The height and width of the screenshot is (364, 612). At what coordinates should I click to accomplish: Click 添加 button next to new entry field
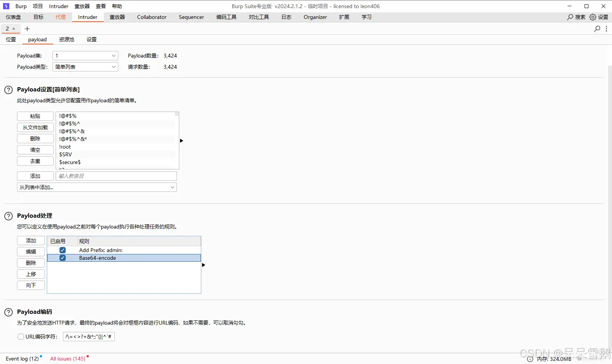coord(35,176)
